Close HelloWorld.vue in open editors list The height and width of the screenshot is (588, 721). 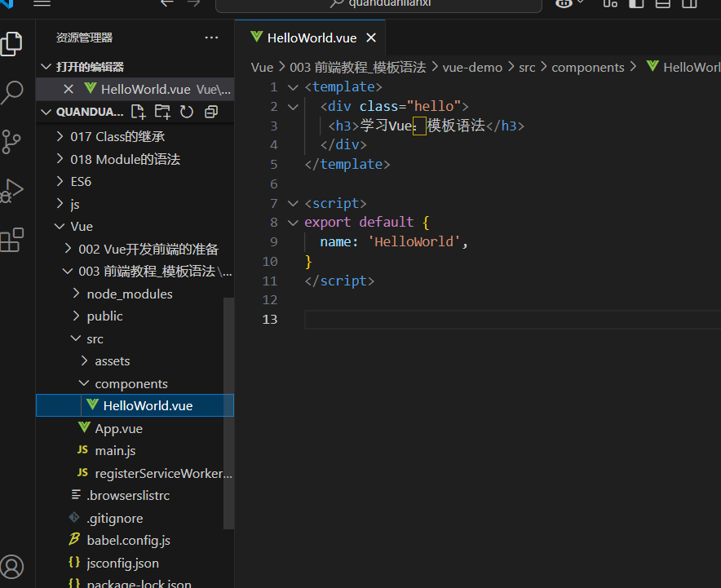69,89
